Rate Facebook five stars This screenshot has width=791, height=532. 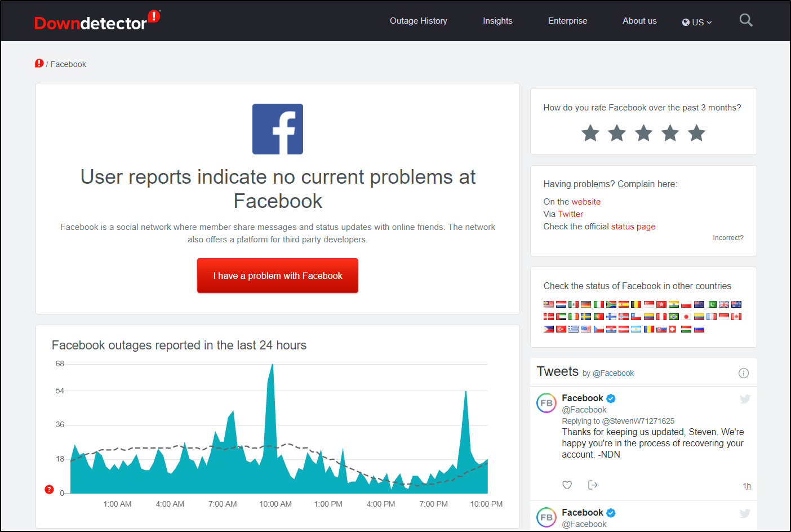coord(697,133)
